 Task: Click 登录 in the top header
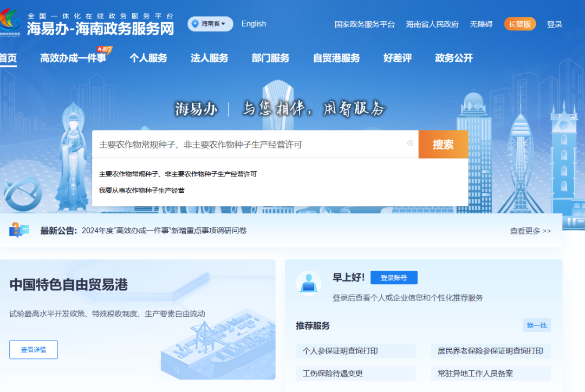click(555, 24)
